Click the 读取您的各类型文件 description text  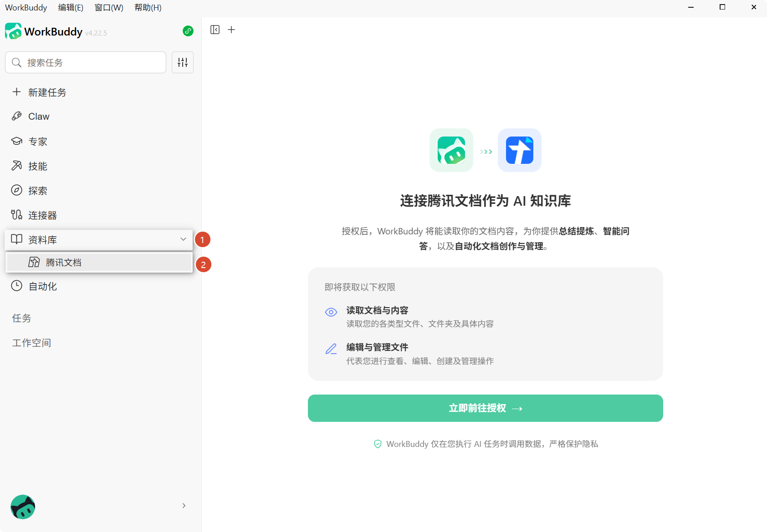tap(420, 324)
